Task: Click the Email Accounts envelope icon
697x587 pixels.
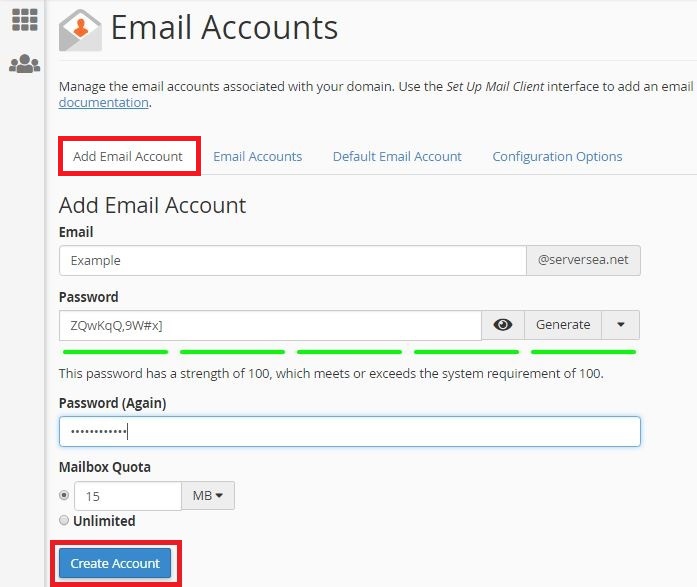Action: click(80, 30)
